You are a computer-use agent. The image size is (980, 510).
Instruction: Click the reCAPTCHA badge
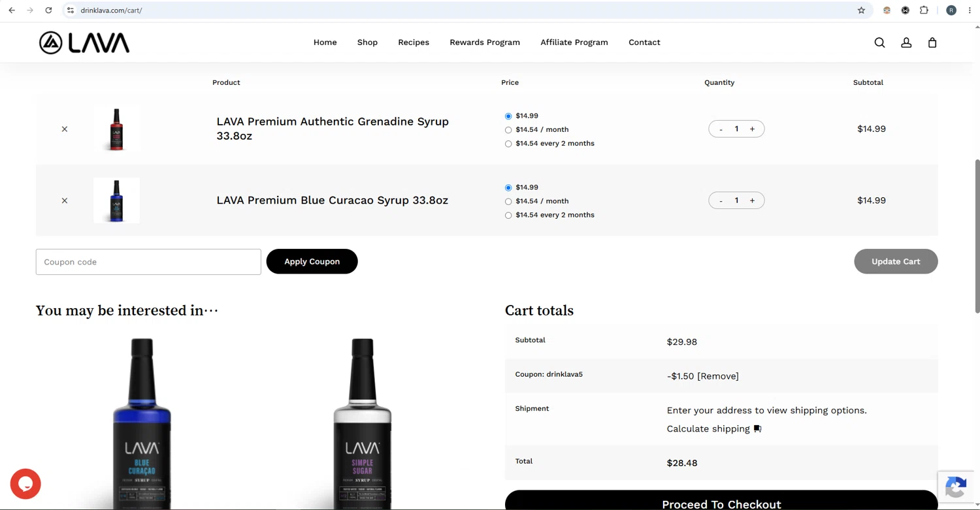(957, 486)
